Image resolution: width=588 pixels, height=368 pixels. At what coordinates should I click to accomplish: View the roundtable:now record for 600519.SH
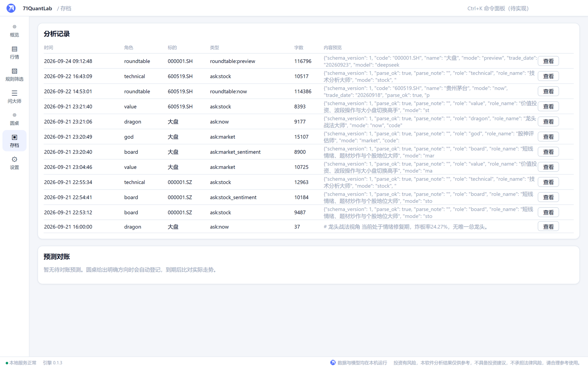[x=548, y=91]
